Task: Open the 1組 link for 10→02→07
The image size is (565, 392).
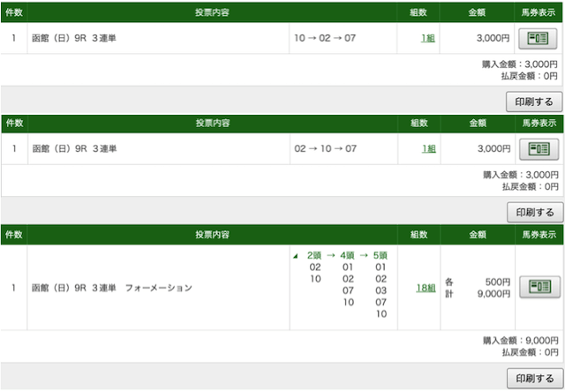Action: pyautogui.click(x=427, y=38)
